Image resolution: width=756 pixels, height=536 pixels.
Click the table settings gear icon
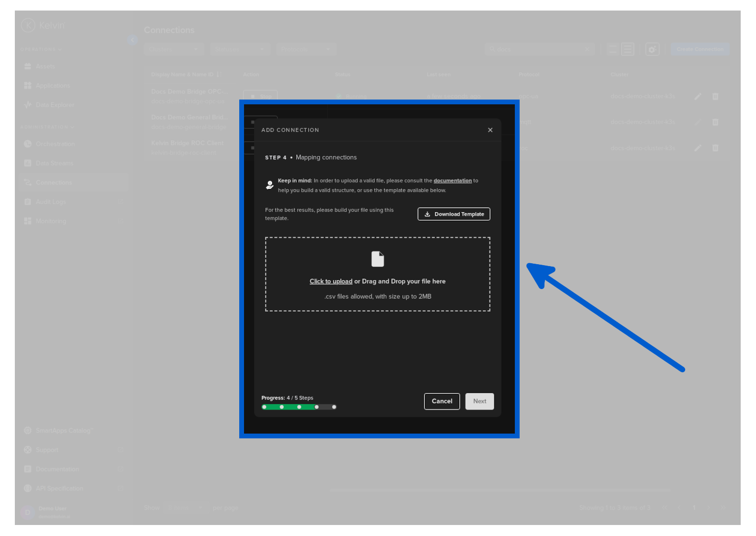[652, 49]
